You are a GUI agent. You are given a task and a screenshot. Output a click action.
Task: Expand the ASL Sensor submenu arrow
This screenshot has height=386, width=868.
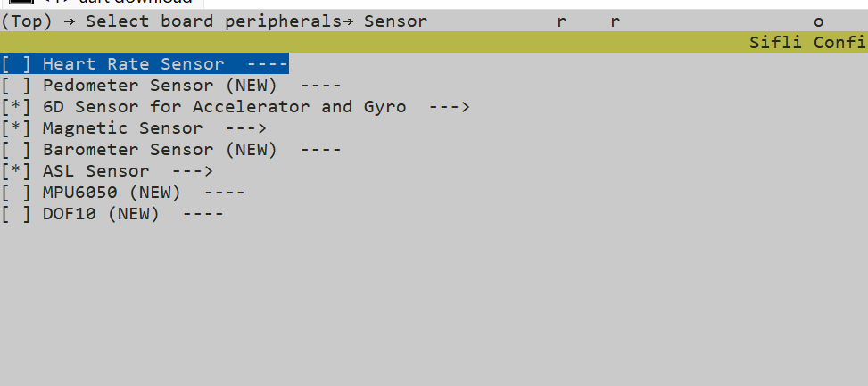point(193,171)
